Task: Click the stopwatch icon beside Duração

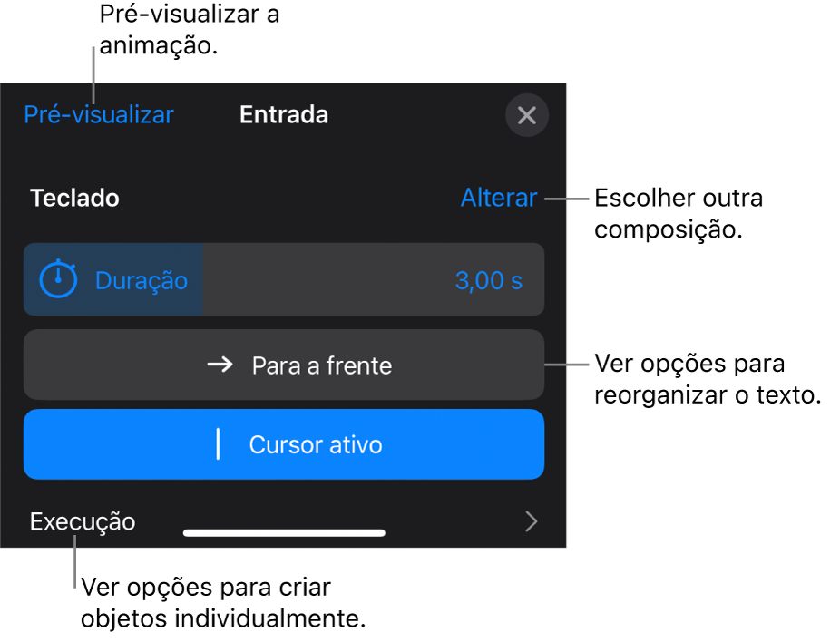Action: point(58,279)
